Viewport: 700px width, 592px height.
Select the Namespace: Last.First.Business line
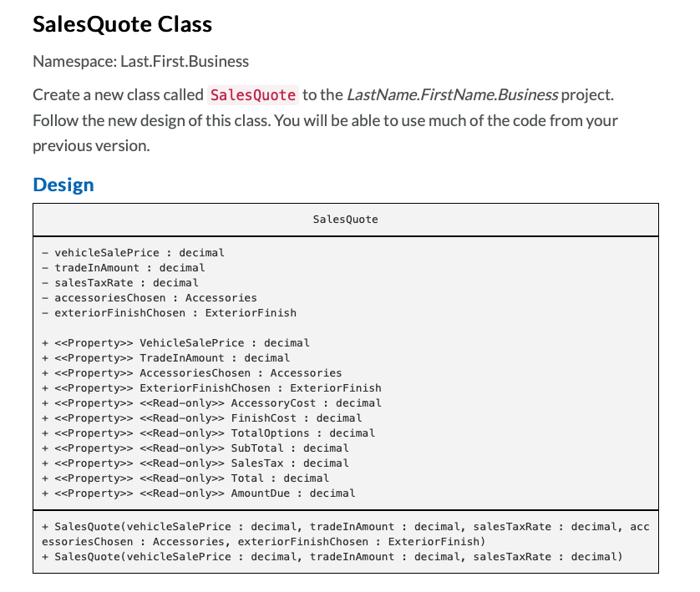[139, 61]
